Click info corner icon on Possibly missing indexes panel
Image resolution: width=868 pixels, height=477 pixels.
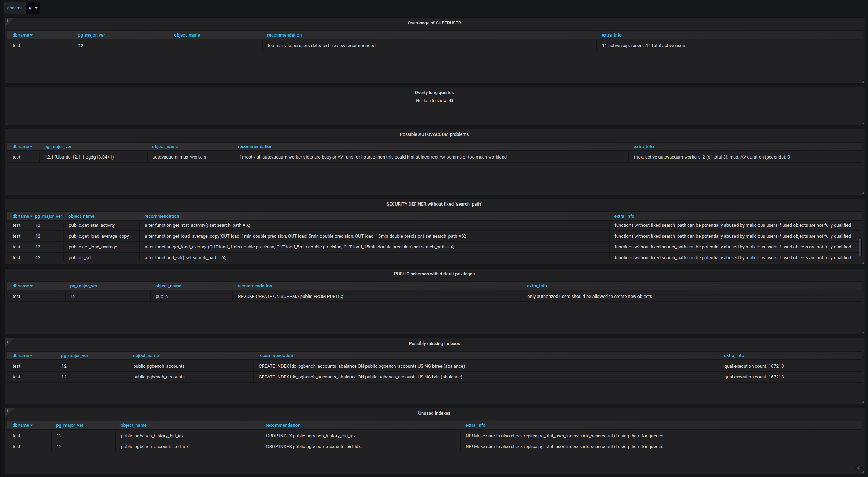tap(7, 341)
